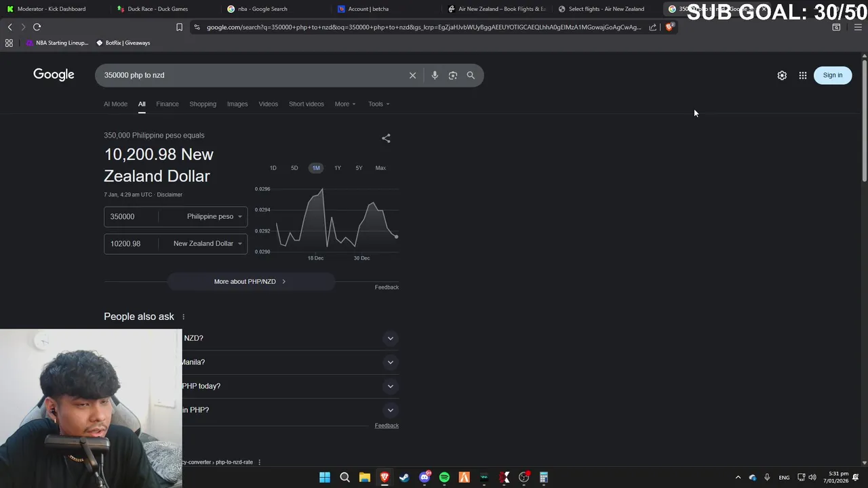Open BotRix Giveaways bookmark
Image resolution: width=868 pixels, height=488 pixels.
pyautogui.click(x=123, y=43)
